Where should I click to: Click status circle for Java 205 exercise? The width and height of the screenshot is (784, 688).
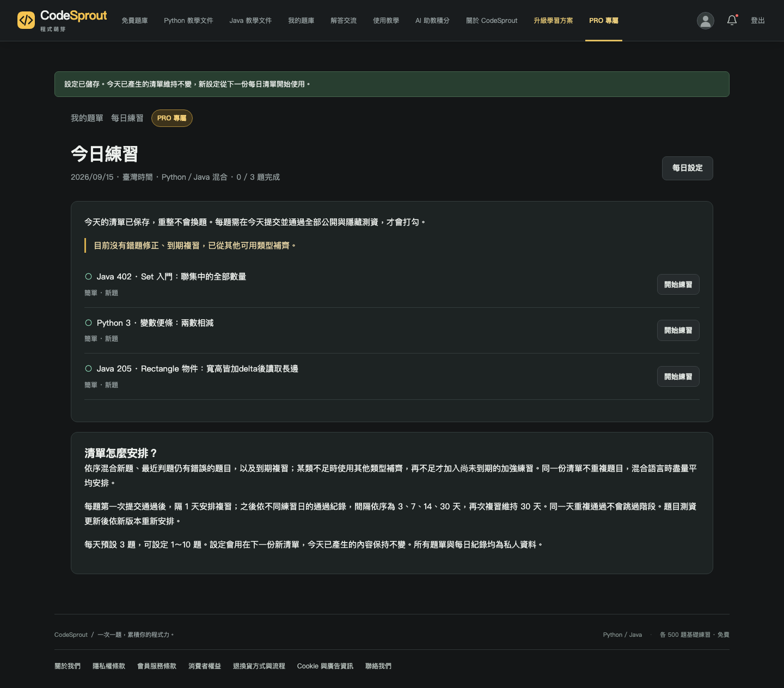[x=88, y=369]
